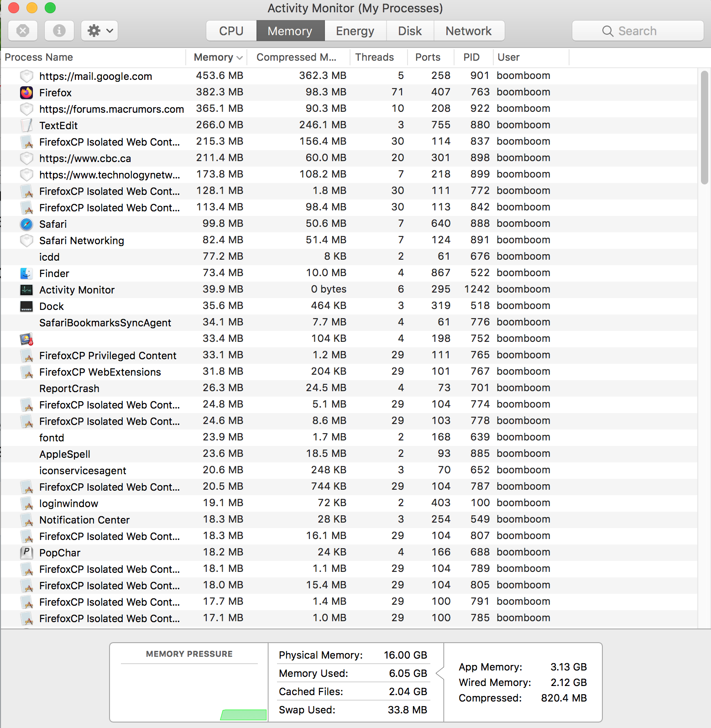Sort by the Process Name column header
Image resolution: width=711 pixels, height=728 pixels.
point(93,57)
